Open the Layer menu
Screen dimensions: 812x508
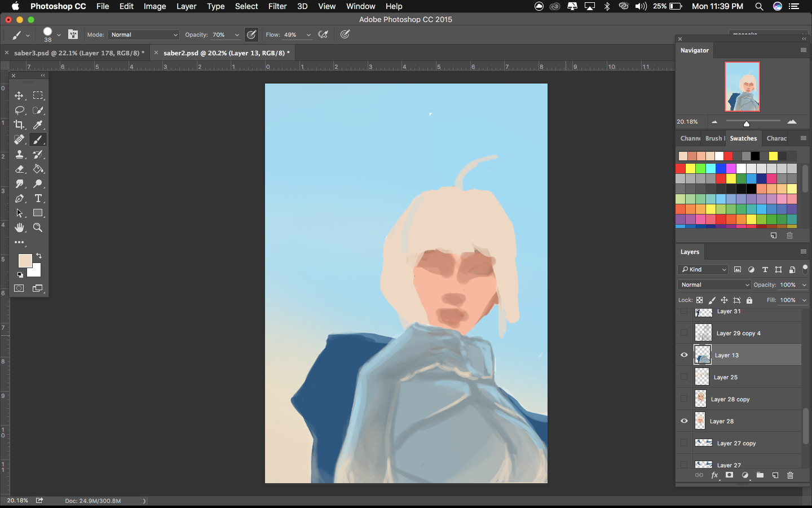point(186,6)
